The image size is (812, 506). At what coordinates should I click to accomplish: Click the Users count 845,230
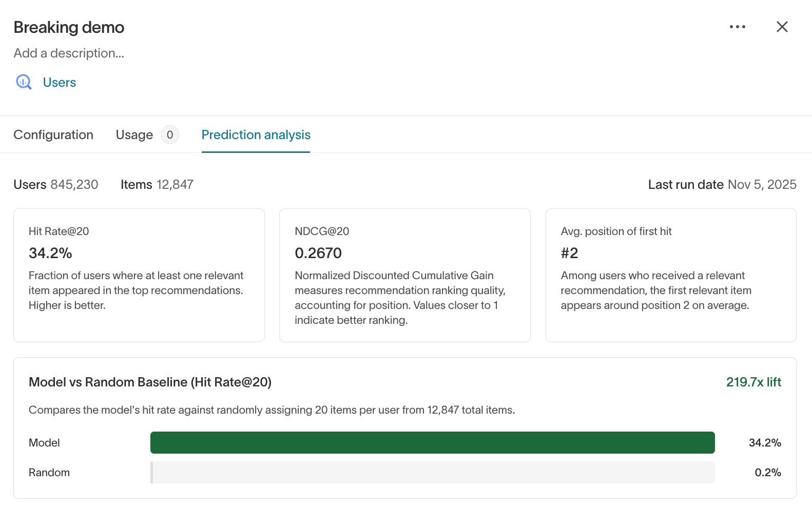tap(74, 184)
